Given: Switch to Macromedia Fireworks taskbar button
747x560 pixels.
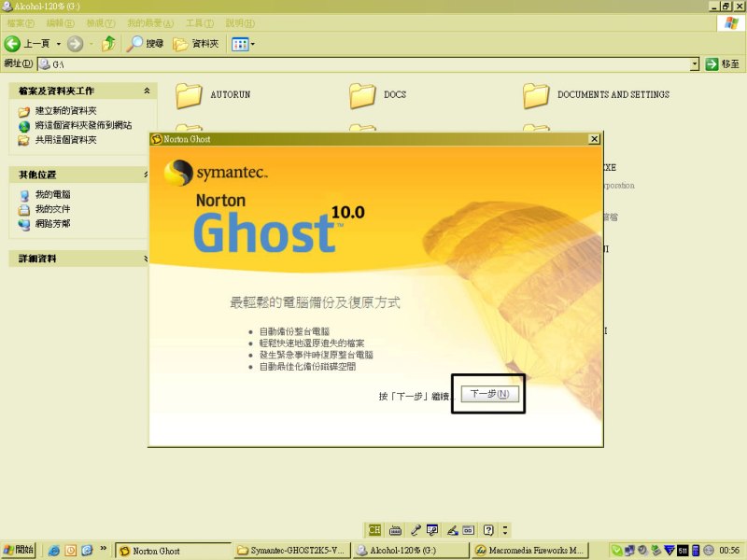Looking at the screenshot, I should tap(530, 551).
